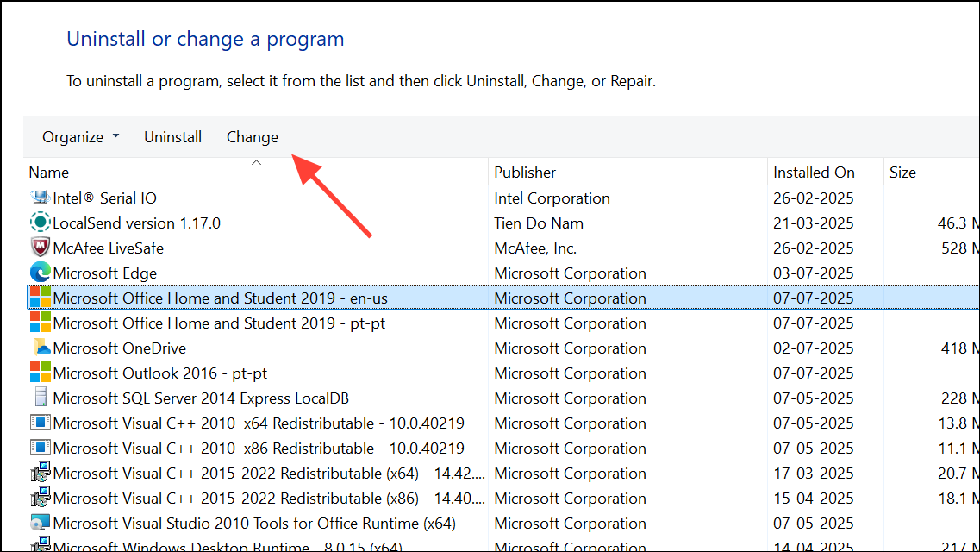This screenshot has height=552, width=980.
Task: Select Visual C++ 2010 x64 Redistributable name
Action: pos(259,423)
